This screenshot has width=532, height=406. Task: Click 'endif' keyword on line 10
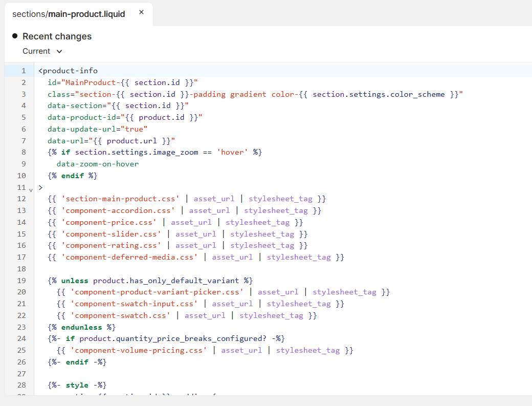73,176
